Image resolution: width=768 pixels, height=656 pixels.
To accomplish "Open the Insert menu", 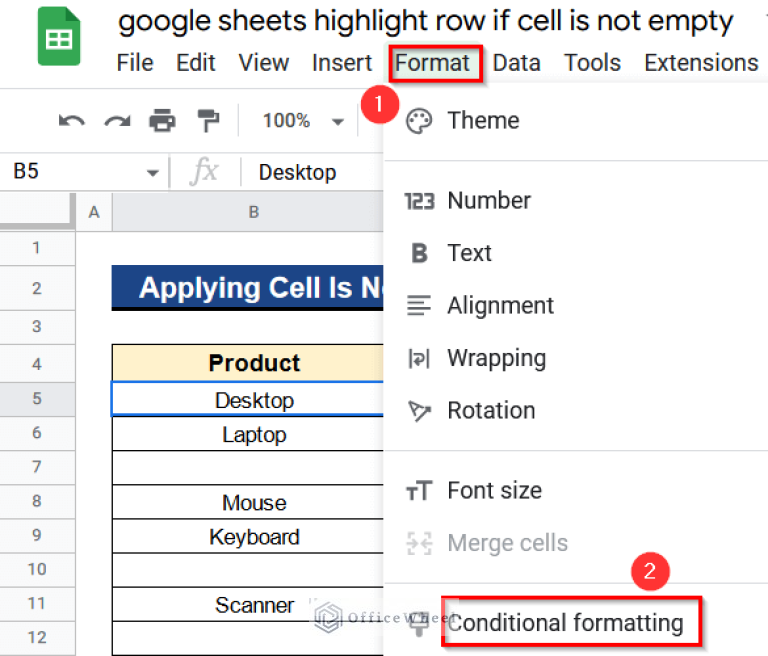I will click(342, 63).
